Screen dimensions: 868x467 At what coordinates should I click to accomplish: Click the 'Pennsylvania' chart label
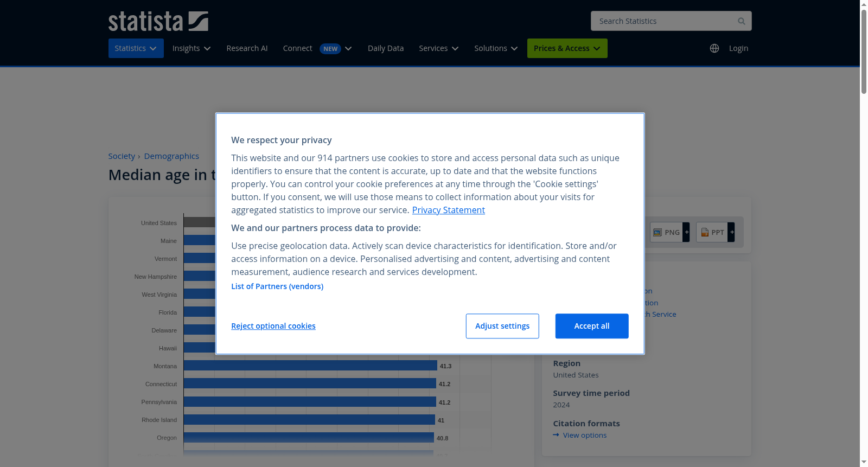159,402
